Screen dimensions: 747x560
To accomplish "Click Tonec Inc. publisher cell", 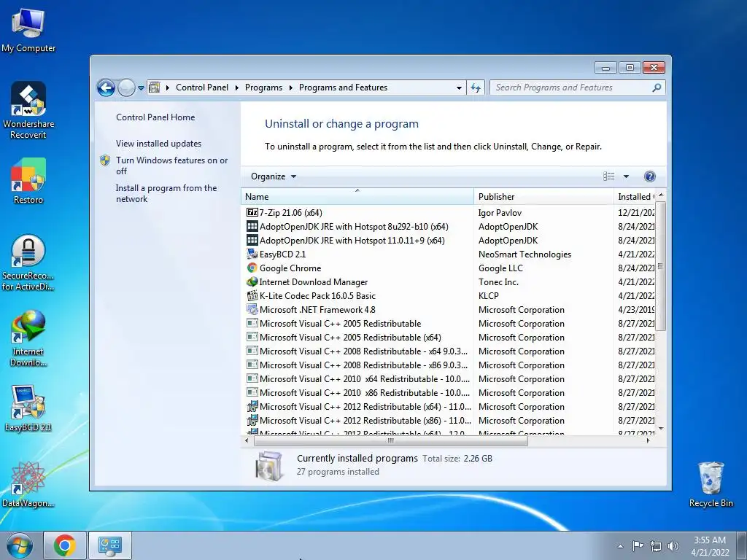I will [498, 282].
